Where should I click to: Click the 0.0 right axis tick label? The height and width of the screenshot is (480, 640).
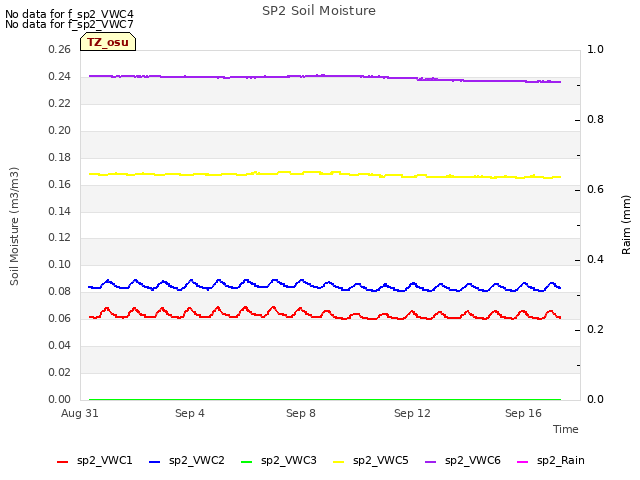click(x=595, y=399)
